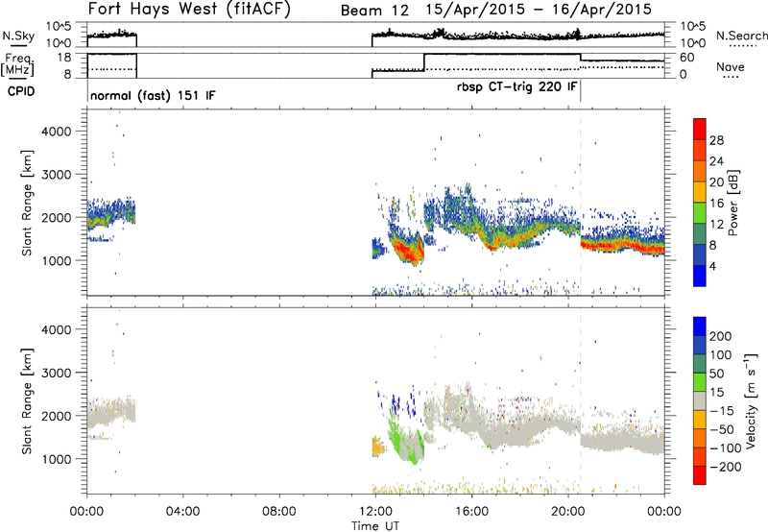The width and height of the screenshot is (768, 532).
Task: Click 'Slant Range [km]' label of velocity panel
Action: click(27, 401)
